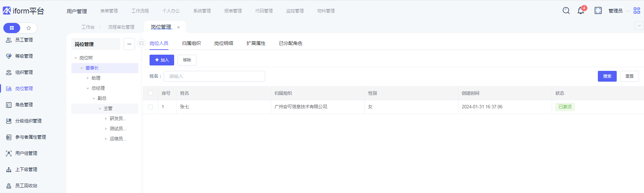Viewport: 644px width, 193px height.
Task: Open 员工回收站 in the sidebar
Action: [x=26, y=186]
